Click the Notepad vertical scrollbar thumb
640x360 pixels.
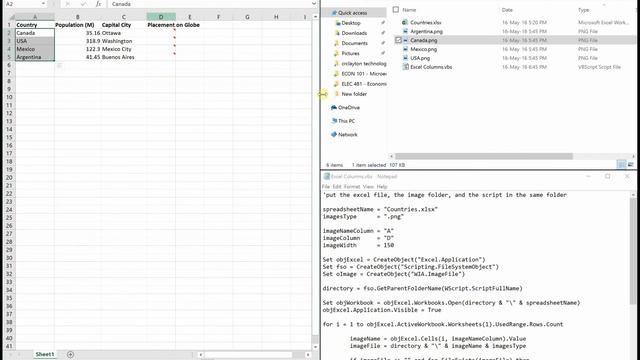[633, 251]
